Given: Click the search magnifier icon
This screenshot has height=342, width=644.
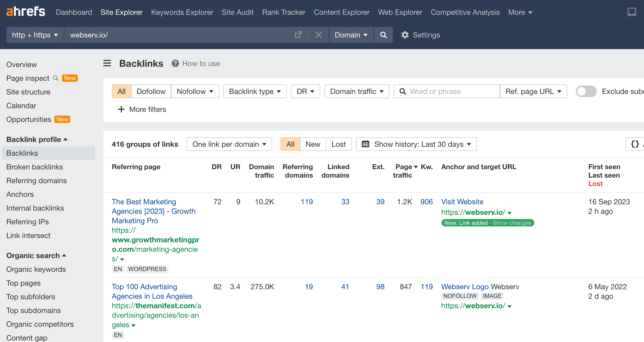Looking at the screenshot, I should point(383,35).
